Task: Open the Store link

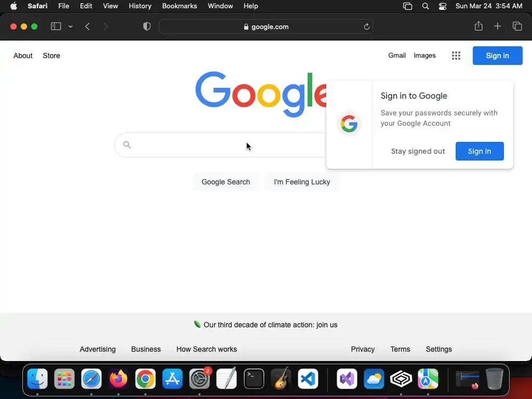Action: click(51, 56)
